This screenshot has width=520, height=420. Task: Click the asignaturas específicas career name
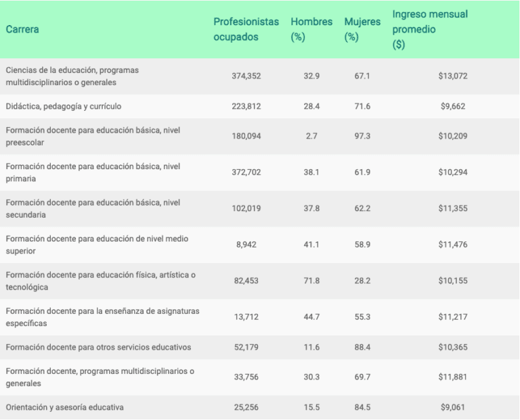click(x=102, y=317)
